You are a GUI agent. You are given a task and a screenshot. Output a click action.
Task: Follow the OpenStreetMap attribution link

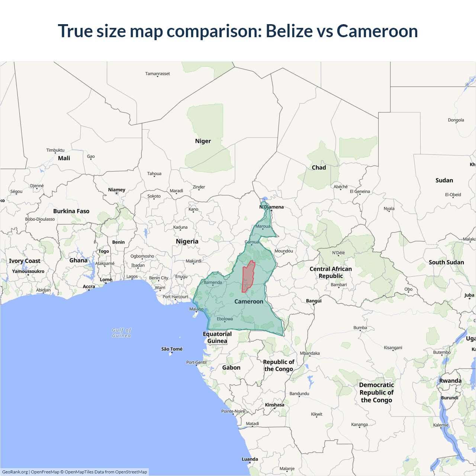[x=131, y=472]
